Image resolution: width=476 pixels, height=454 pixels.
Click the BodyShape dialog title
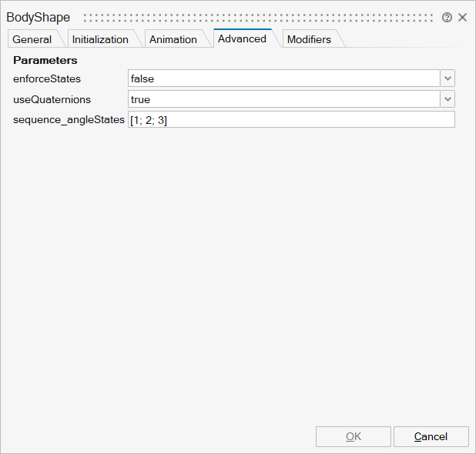(39, 18)
